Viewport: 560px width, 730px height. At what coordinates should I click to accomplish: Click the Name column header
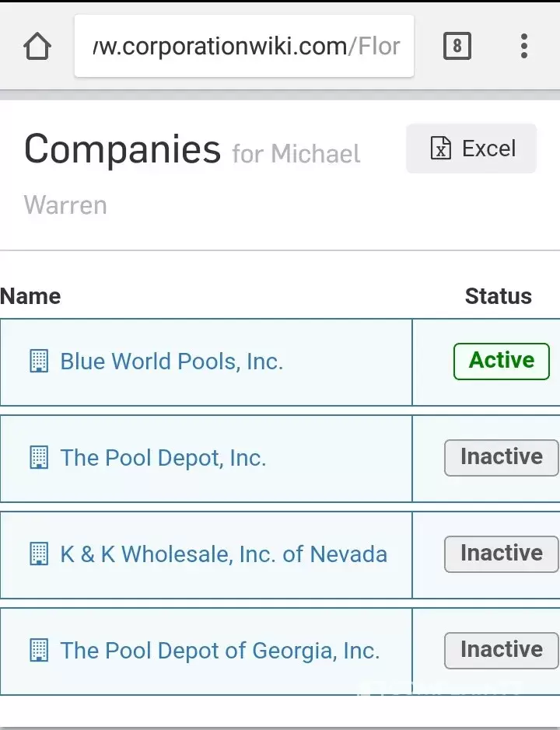point(30,296)
